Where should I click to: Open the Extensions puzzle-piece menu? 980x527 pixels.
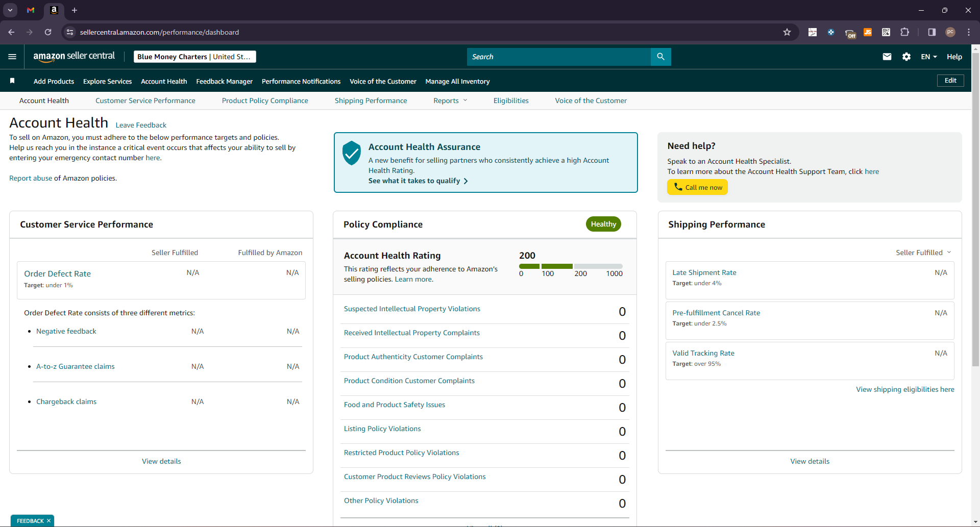[x=904, y=32]
